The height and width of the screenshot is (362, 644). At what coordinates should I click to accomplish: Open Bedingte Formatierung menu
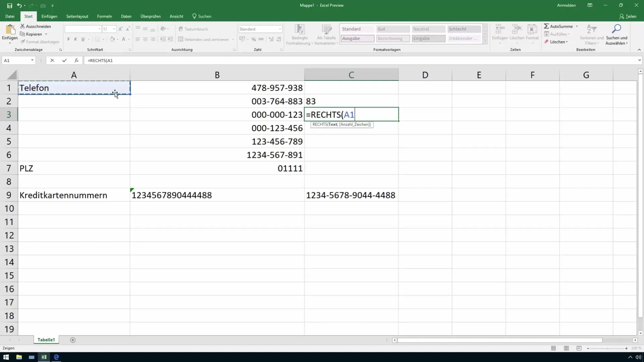300,35
